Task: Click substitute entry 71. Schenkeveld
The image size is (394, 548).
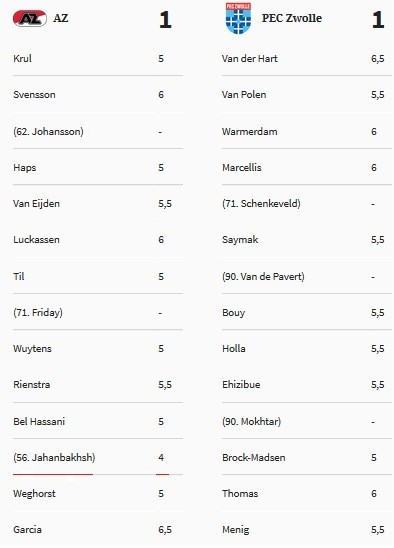Action: (261, 204)
